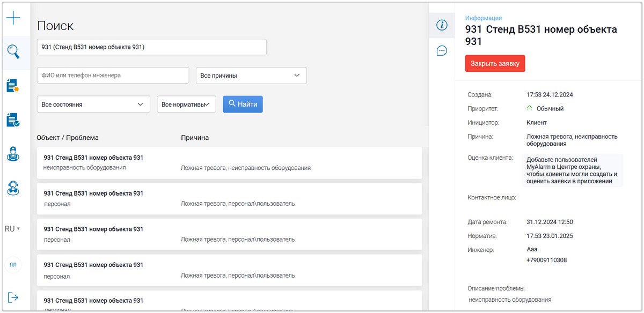This screenshot has height=313, width=644.
Task: Open the RU language dropdown
Action: click(12, 229)
